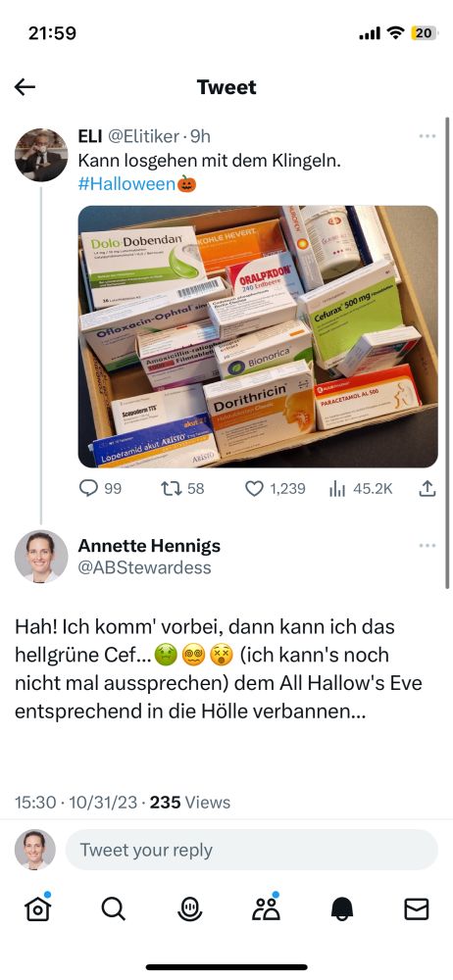Retweet ELI's Halloween tweet
453x980 pixels.
[x=183, y=488]
